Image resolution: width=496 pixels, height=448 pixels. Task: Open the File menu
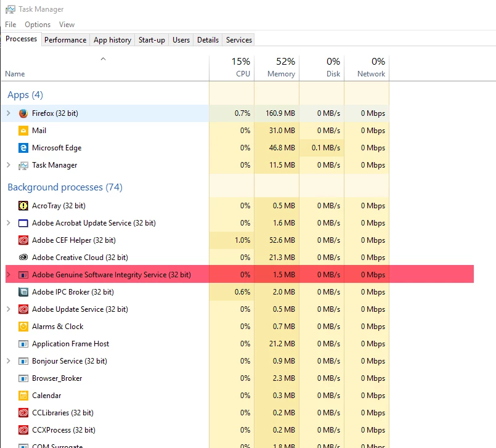(x=10, y=25)
